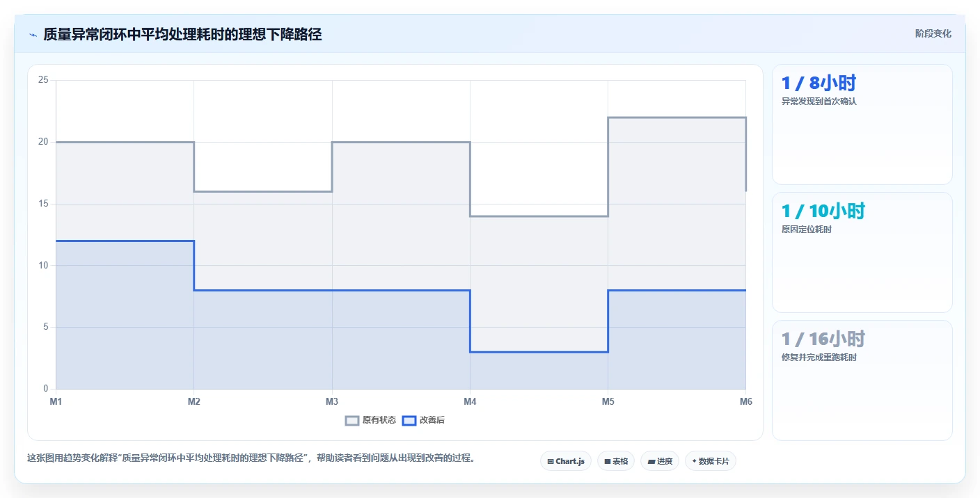The image size is (980, 498).
Task: Click the M6 axis label
Action: (746, 401)
